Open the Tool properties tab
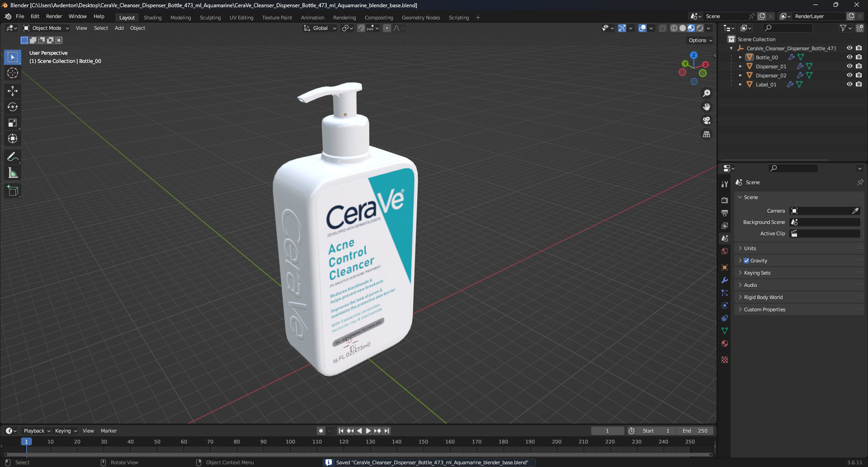The height and width of the screenshot is (467, 868). point(725,184)
